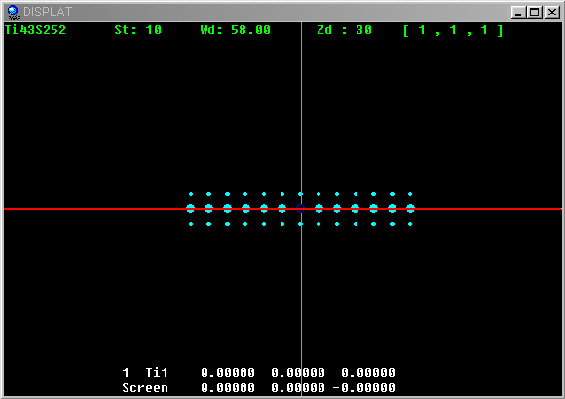Click the Ti43S252 structure name label
The image size is (565, 399).
(35, 30)
